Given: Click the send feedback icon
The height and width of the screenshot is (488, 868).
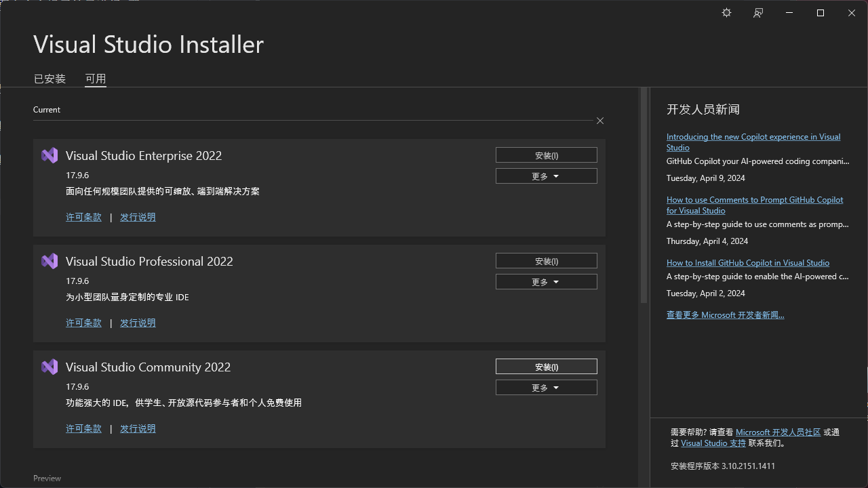Looking at the screenshot, I should (758, 13).
